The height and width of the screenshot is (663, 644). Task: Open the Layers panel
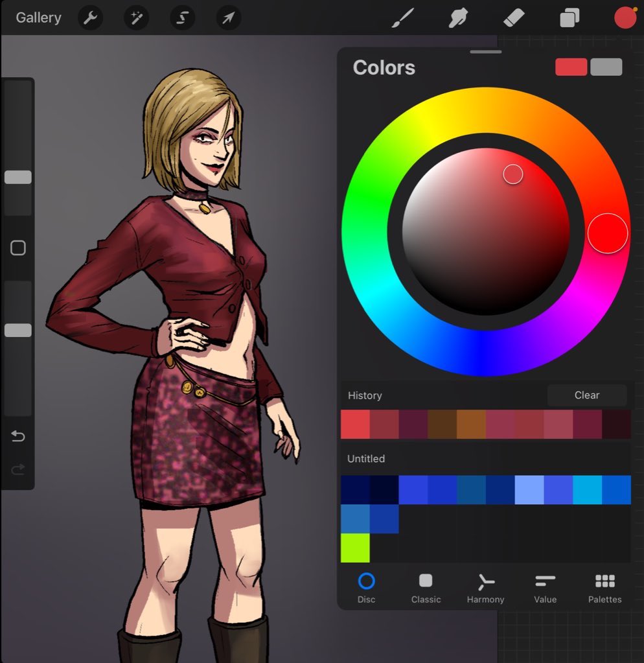click(x=569, y=18)
